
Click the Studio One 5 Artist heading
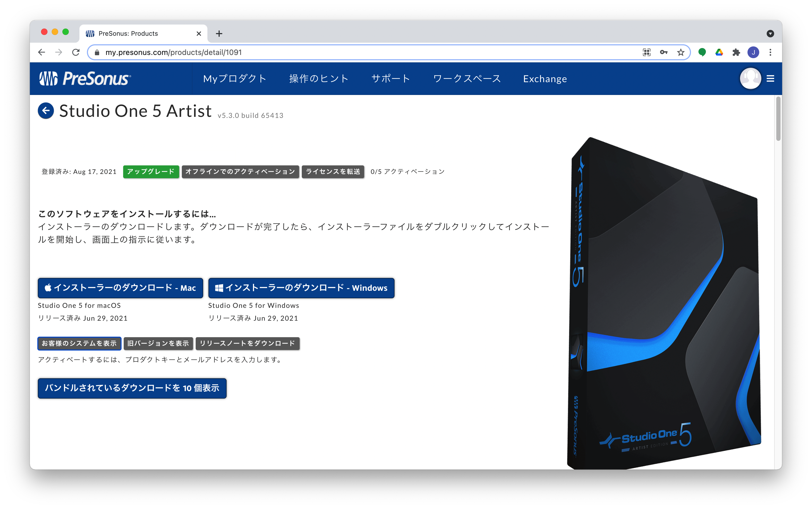tap(135, 111)
